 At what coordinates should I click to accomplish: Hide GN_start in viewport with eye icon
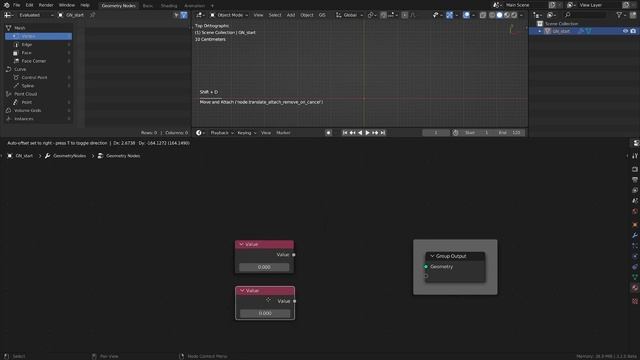[625, 31]
